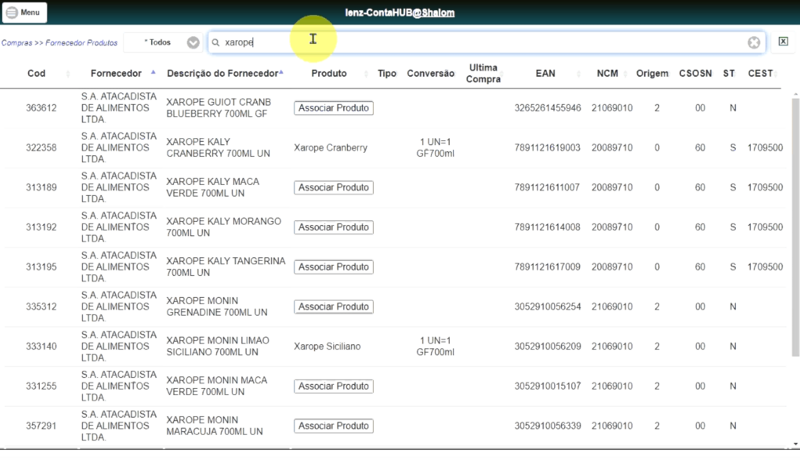Select XAROPE KALY CRANBERRY 700ML UN description
The image size is (800, 460).
point(218,148)
